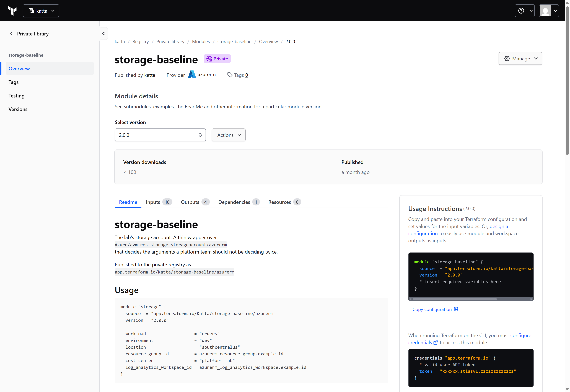This screenshot has height=392, width=570.
Task: Switch to the Inputs tab
Action: point(159,202)
